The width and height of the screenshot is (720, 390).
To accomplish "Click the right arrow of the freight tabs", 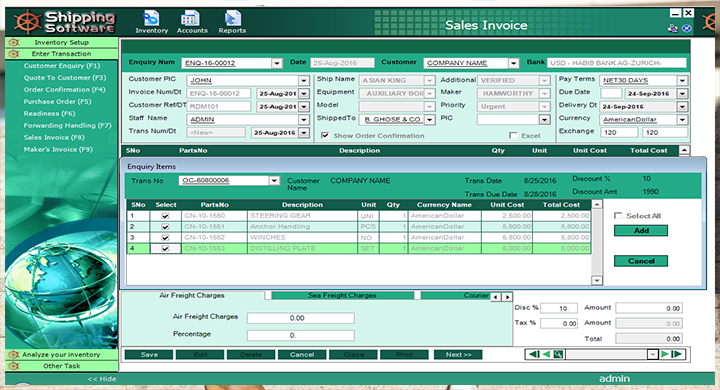I will pos(507,297).
